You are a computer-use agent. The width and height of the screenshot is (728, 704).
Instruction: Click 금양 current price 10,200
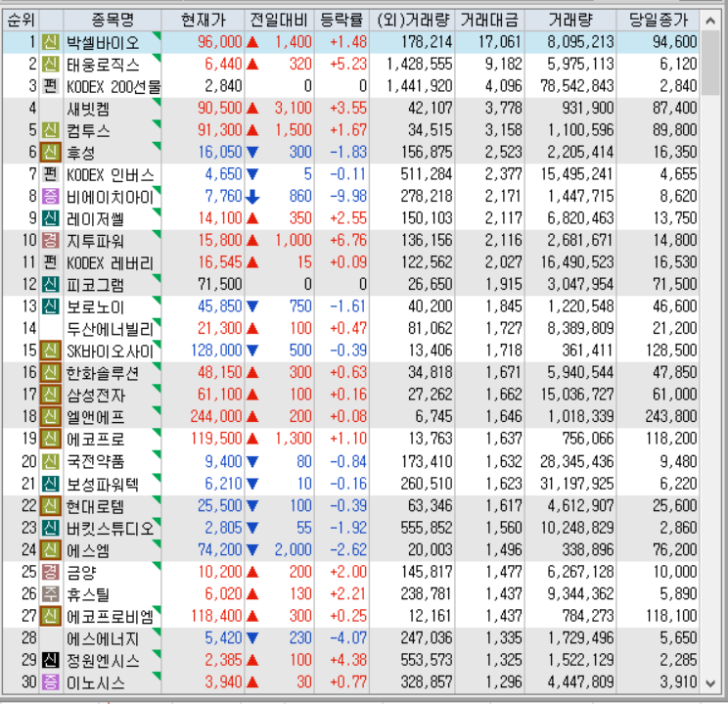click(x=220, y=572)
